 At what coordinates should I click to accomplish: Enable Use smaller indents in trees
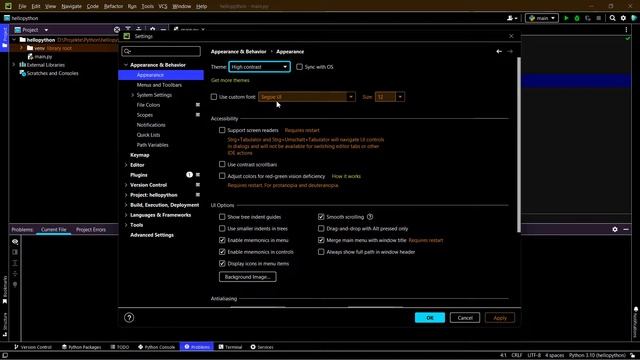tap(222, 229)
